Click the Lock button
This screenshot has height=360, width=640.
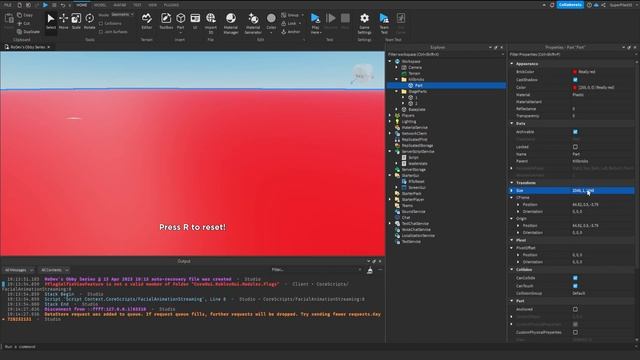pos(289,24)
